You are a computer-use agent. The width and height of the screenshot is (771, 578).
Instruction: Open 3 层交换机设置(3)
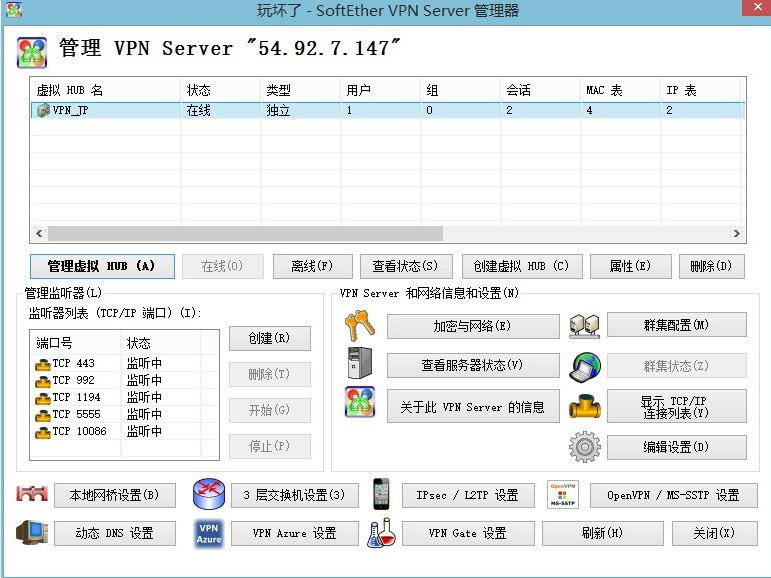295,495
